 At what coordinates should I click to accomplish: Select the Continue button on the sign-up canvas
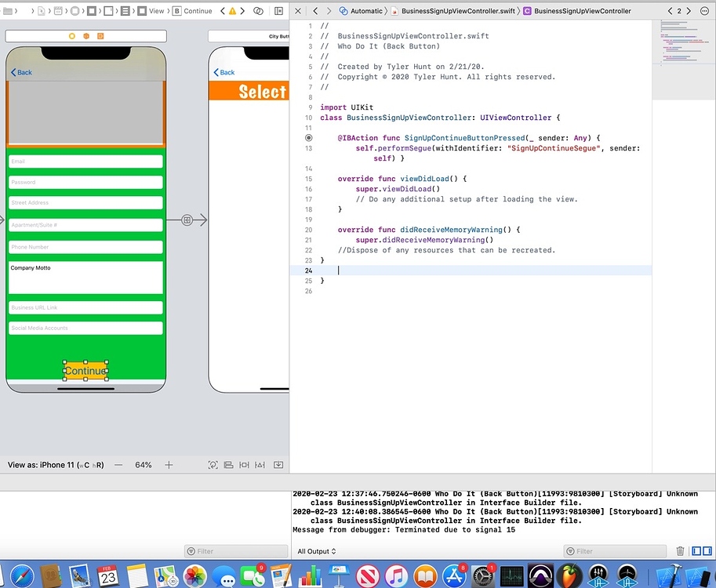tap(85, 370)
